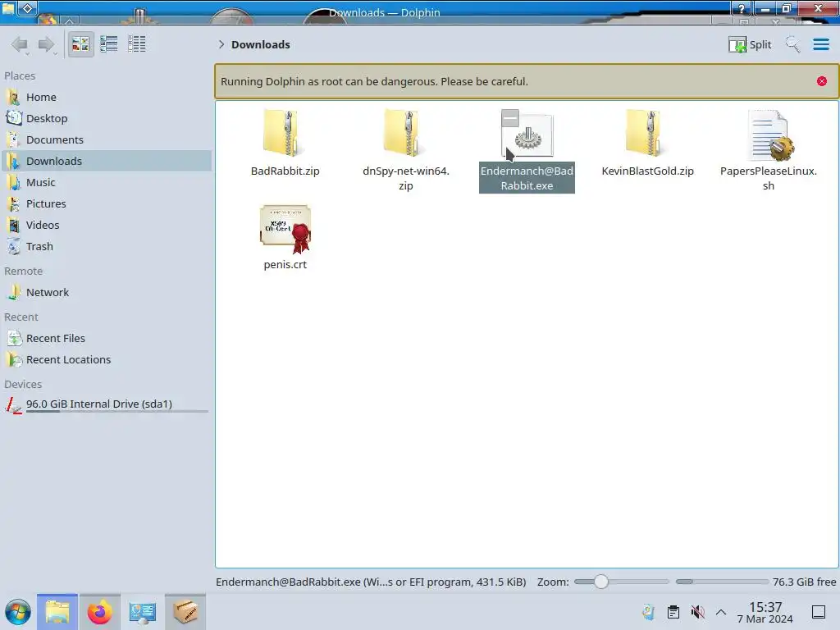Select penis.crt certificate icon

(285, 229)
